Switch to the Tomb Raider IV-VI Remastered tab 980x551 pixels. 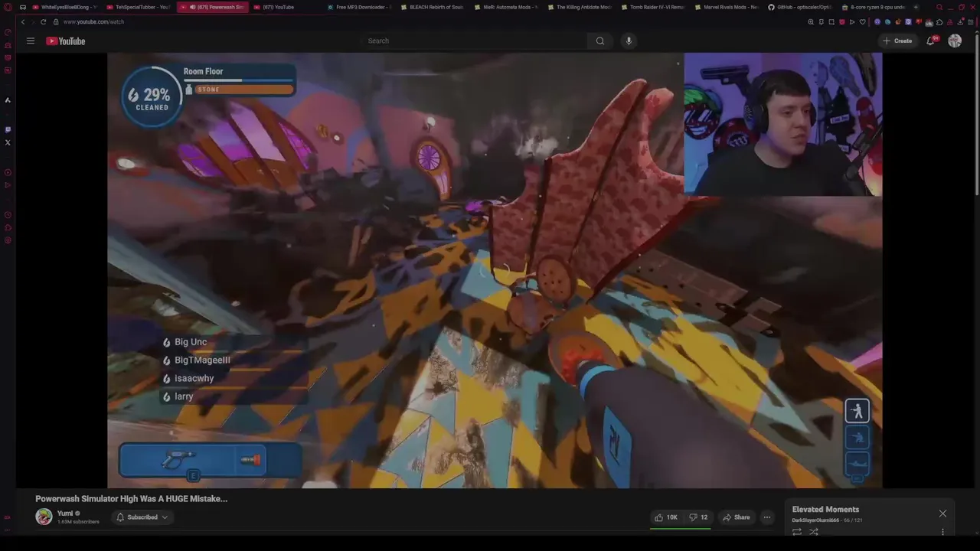[x=652, y=7]
